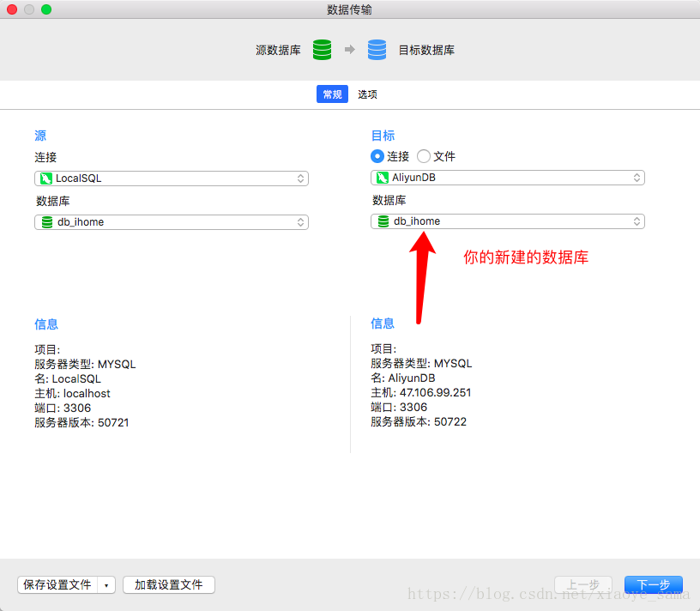Select the 连接 radio option under 目标
Viewport: 700px width, 611px height.
point(377,156)
